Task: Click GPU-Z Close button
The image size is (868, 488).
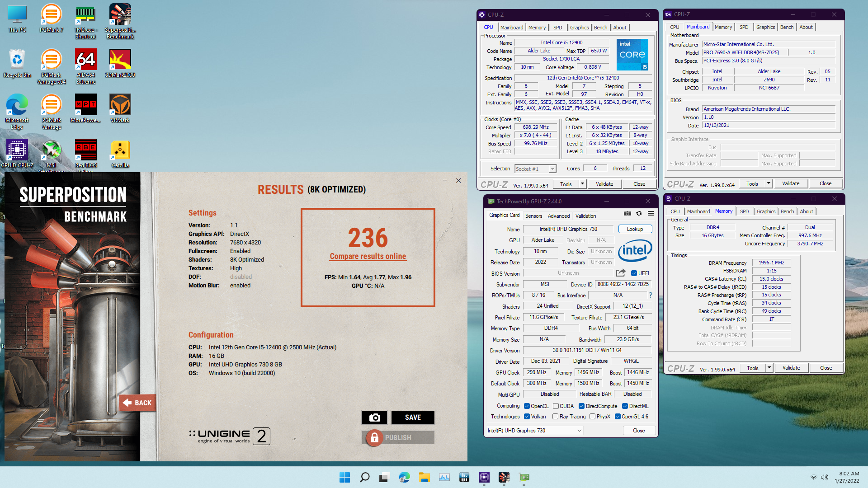Action: coord(639,431)
